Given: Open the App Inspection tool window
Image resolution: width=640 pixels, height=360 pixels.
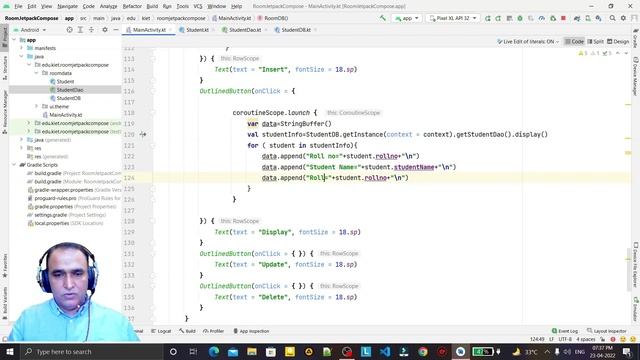Looking at the screenshot, I should coord(251,331).
